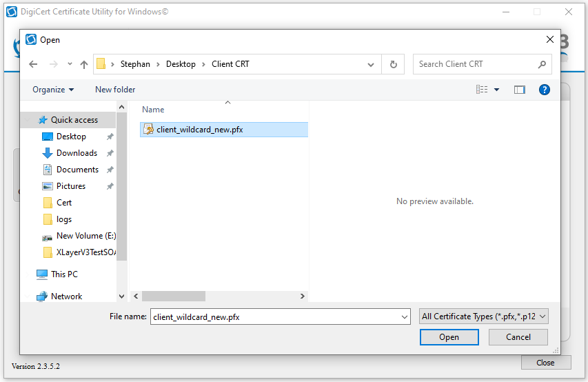
Task: Go up one folder level
Action: point(84,65)
